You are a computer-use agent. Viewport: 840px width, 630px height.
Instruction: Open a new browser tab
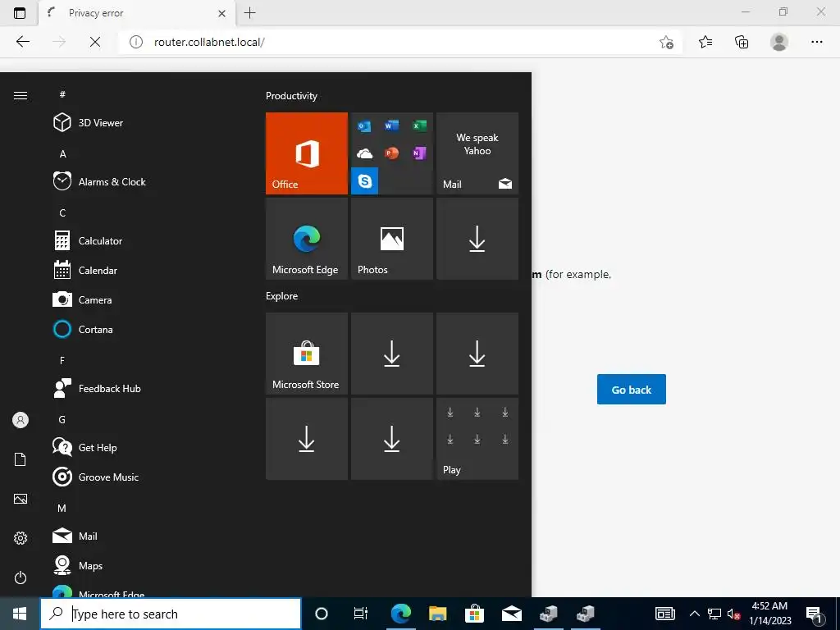tap(249, 13)
